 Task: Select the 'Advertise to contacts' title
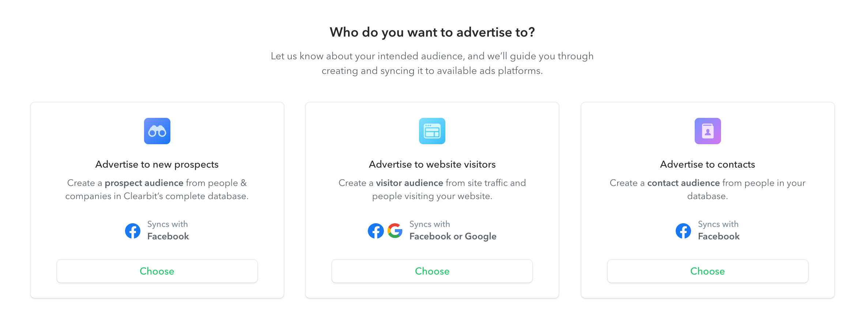[707, 165]
